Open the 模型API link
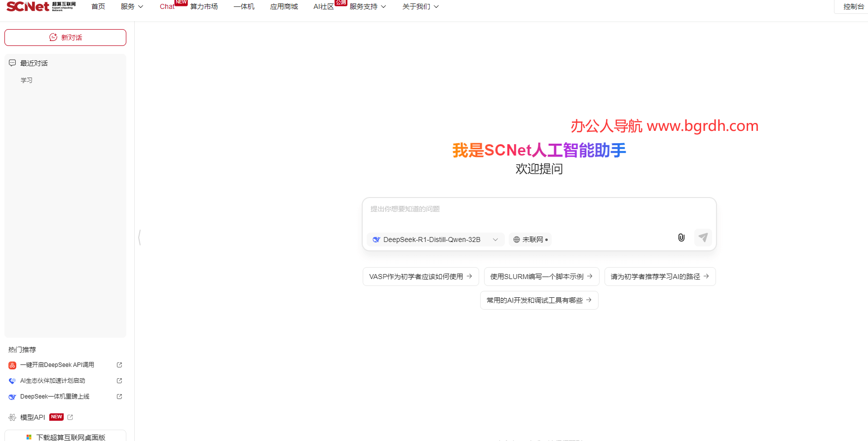Viewport: 868px width, 441px height. tap(33, 417)
